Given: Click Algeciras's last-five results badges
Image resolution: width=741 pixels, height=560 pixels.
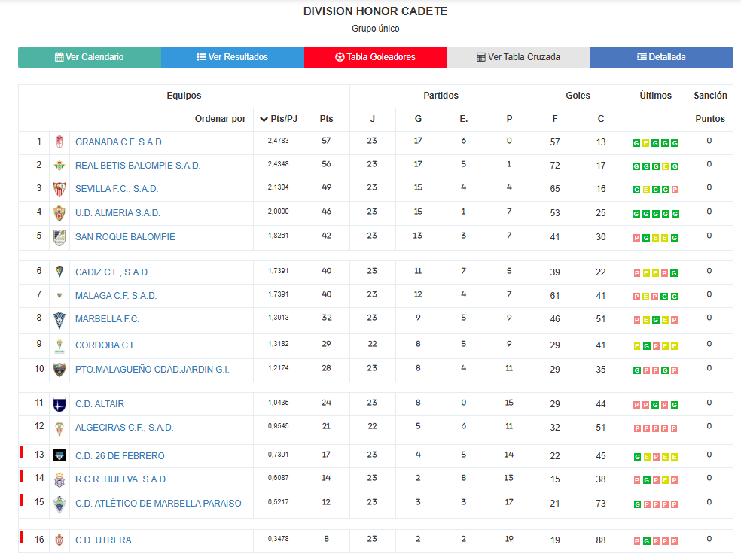Looking at the screenshot, I should tap(655, 429).
